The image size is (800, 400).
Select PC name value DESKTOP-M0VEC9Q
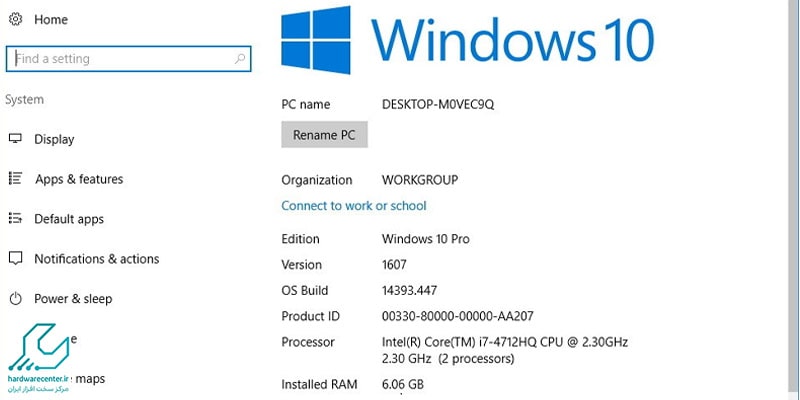[438, 105]
